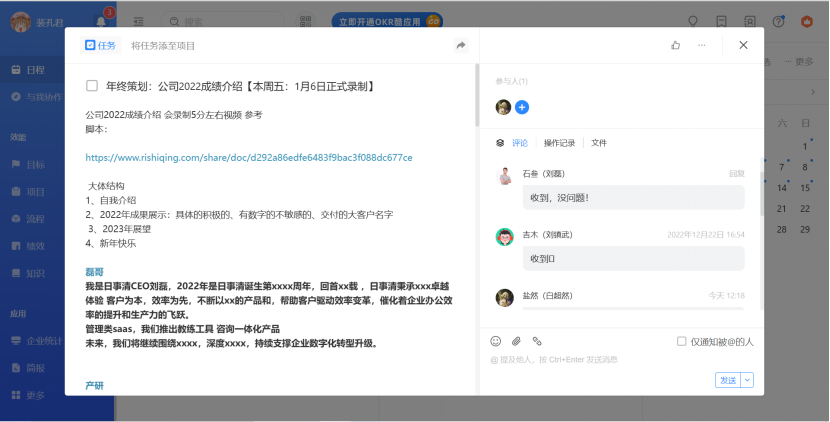Send the comment with 发送
Screen dimensions: 830x422
[x=728, y=380]
